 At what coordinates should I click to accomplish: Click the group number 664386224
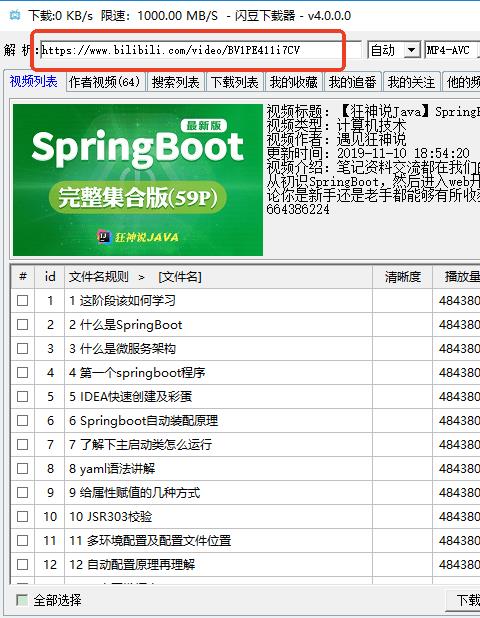[x=298, y=209]
